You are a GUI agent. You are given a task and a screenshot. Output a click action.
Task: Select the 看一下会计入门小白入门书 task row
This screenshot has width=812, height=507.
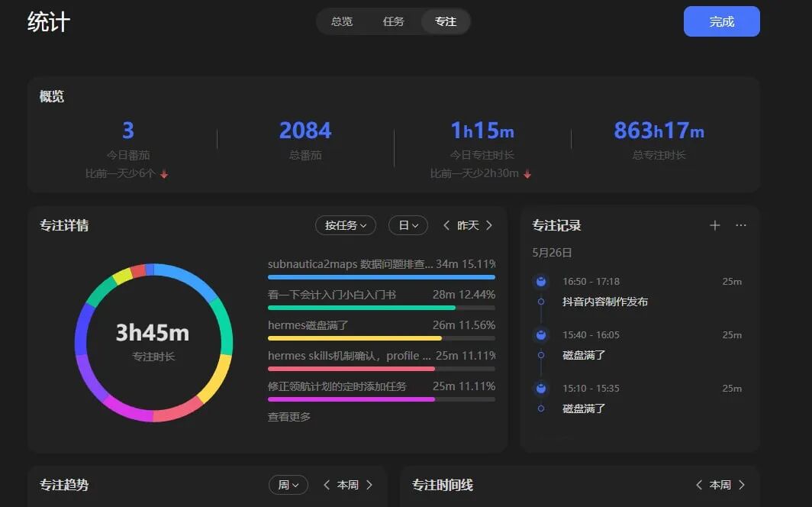coord(381,299)
